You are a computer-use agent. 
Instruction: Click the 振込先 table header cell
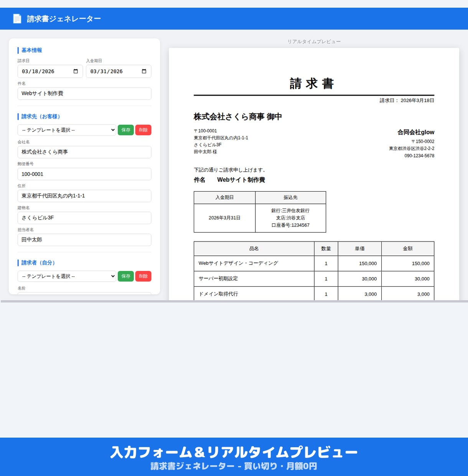click(x=290, y=198)
